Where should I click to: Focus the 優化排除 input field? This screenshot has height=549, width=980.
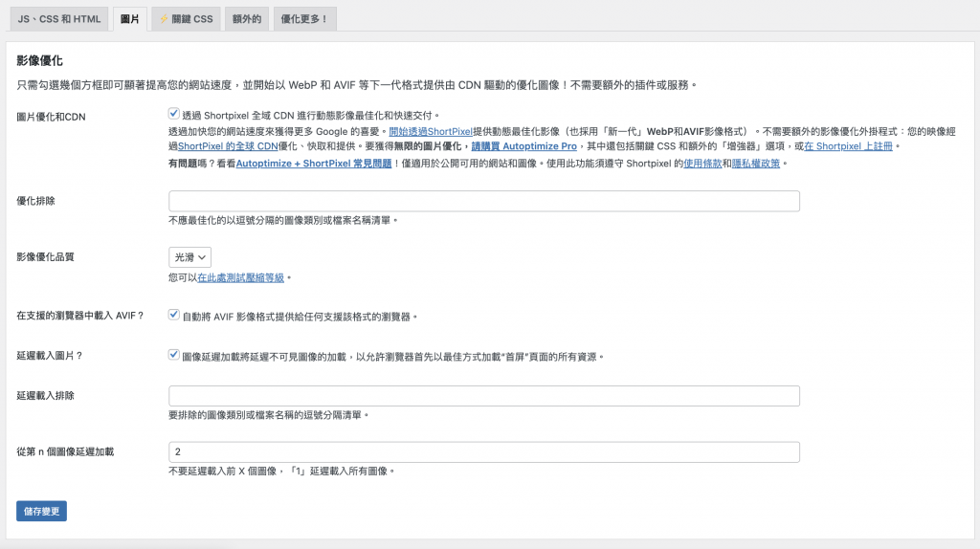pyautogui.click(x=483, y=201)
